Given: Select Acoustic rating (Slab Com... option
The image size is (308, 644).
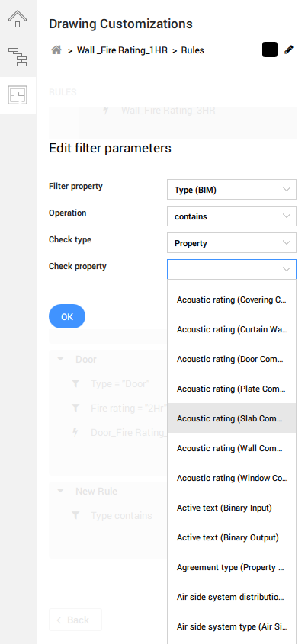Looking at the screenshot, I should coord(232,418).
